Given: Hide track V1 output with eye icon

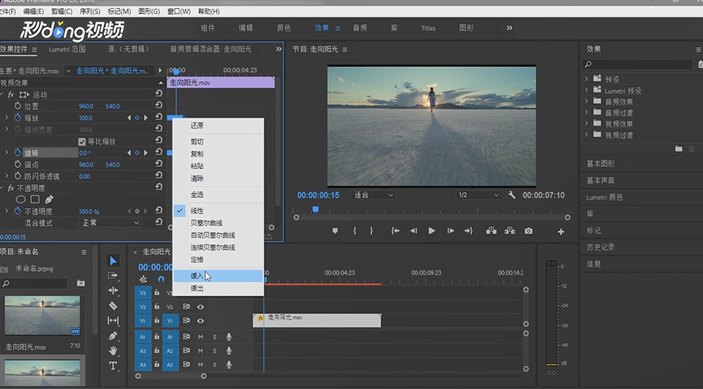Looking at the screenshot, I should [x=200, y=321].
